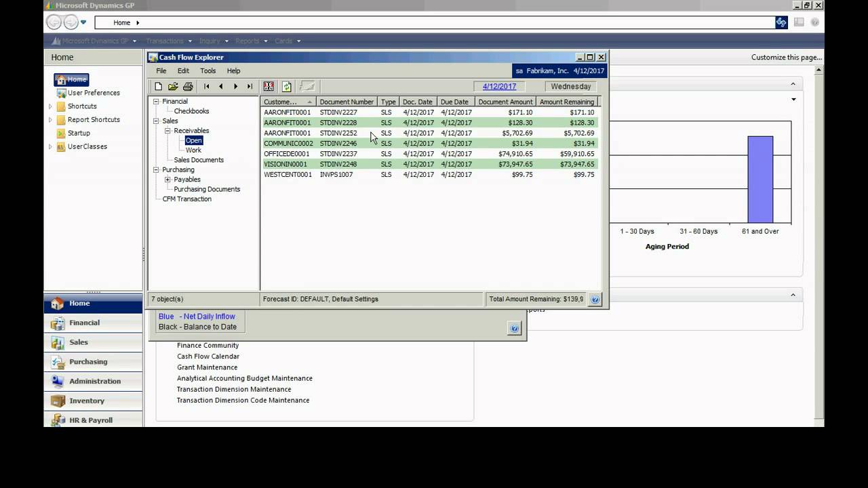The image size is (868, 488).
Task: Collapse the Sales tree node
Action: tap(156, 121)
